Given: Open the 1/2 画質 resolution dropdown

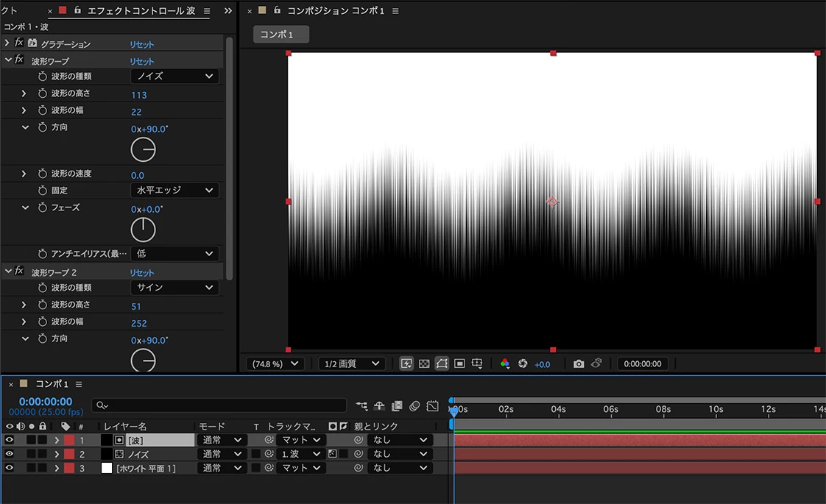Looking at the screenshot, I should 352,363.
